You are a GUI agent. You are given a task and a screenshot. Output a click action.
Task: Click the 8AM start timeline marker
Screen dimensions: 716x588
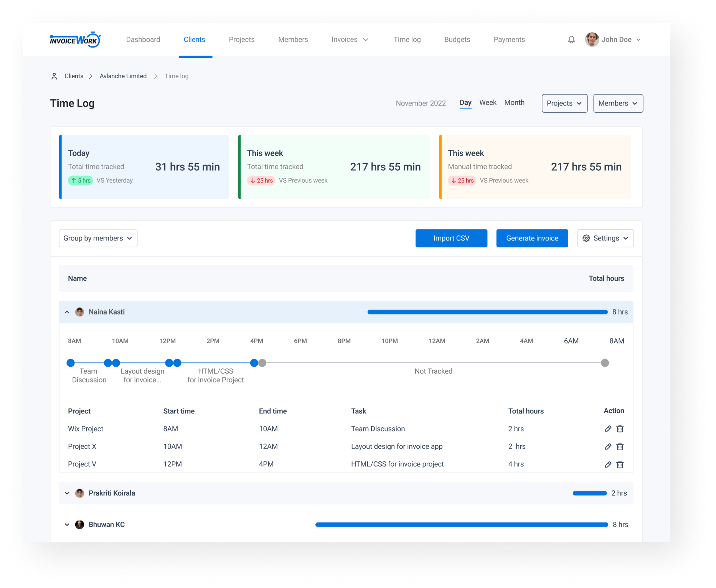pos(71,363)
